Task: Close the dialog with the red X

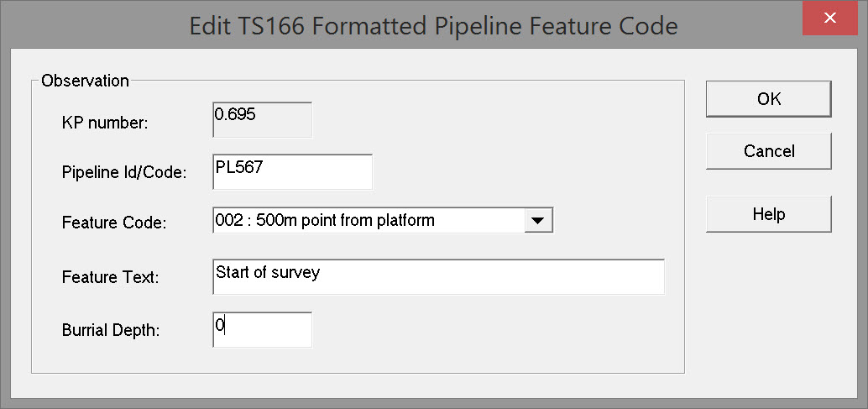Action: [829, 18]
